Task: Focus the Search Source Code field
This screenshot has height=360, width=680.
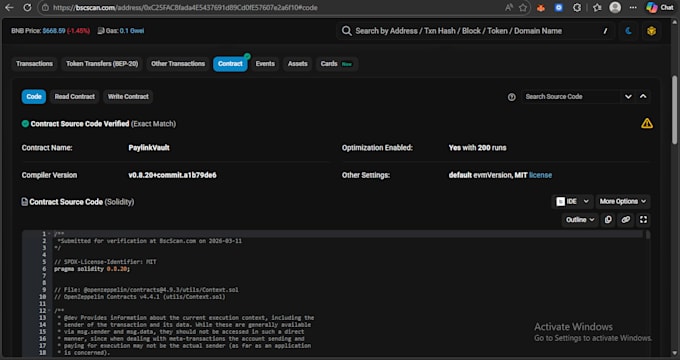Action: [x=571, y=96]
